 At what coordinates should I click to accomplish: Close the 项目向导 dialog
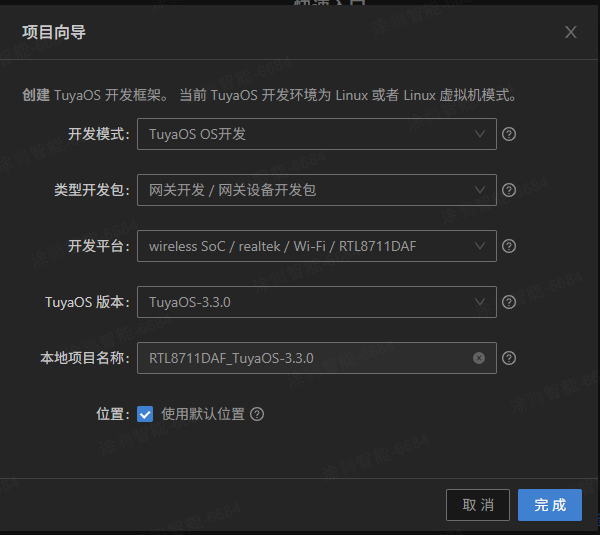[x=571, y=32]
